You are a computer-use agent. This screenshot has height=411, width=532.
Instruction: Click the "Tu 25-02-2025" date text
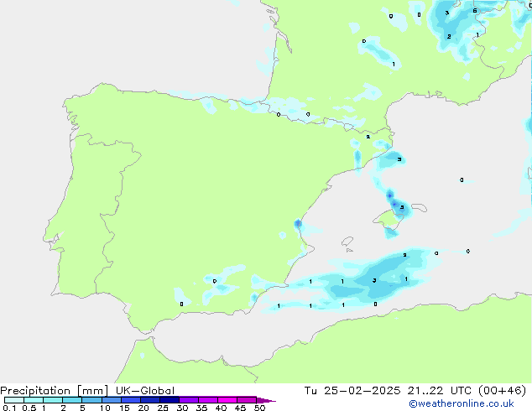[352, 391]
